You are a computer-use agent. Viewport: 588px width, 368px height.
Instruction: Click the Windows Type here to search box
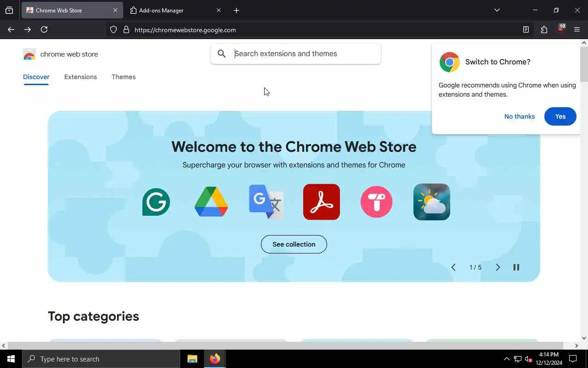[x=101, y=359]
